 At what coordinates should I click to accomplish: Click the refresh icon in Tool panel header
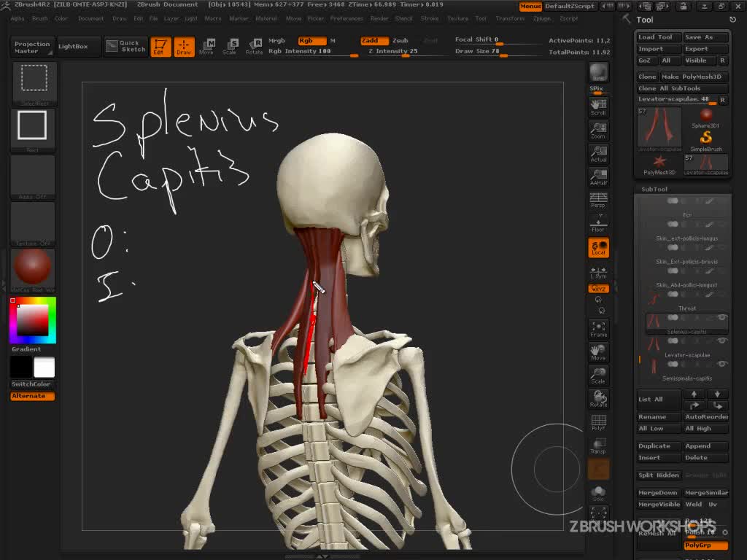732,20
